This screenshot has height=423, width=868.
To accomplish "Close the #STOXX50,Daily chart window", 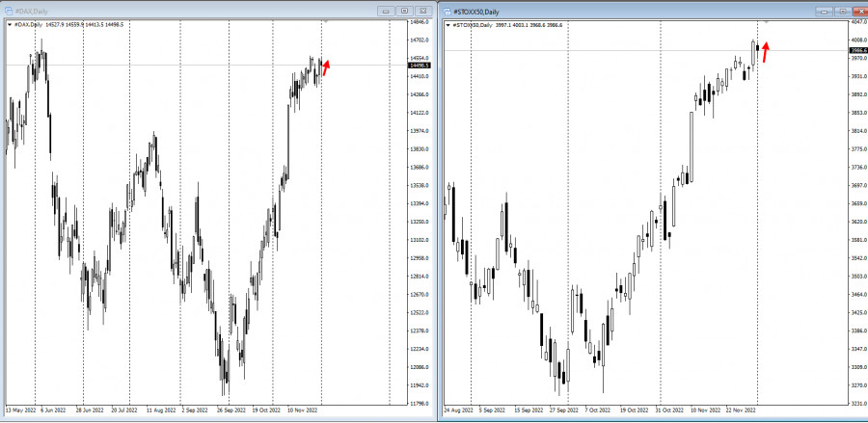I will (861, 12).
